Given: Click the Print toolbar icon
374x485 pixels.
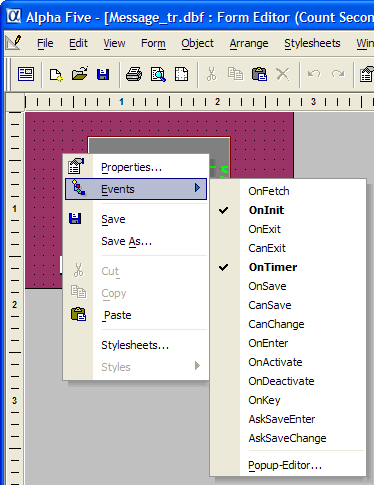Looking at the screenshot, I should coord(134,74).
